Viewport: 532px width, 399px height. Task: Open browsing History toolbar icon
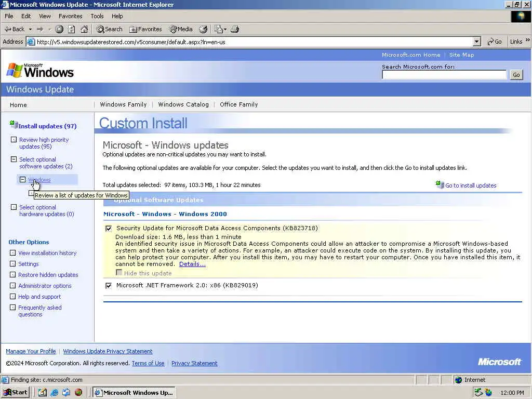[203, 29]
